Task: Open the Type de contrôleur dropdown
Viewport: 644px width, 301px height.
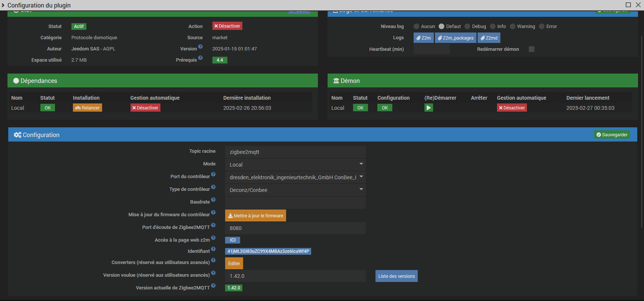Action: [295, 190]
